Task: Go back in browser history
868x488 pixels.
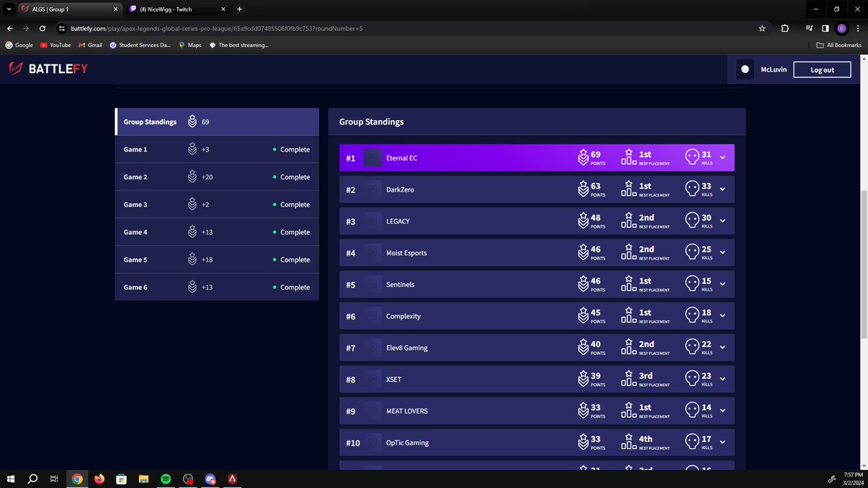Action: pos(9,28)
